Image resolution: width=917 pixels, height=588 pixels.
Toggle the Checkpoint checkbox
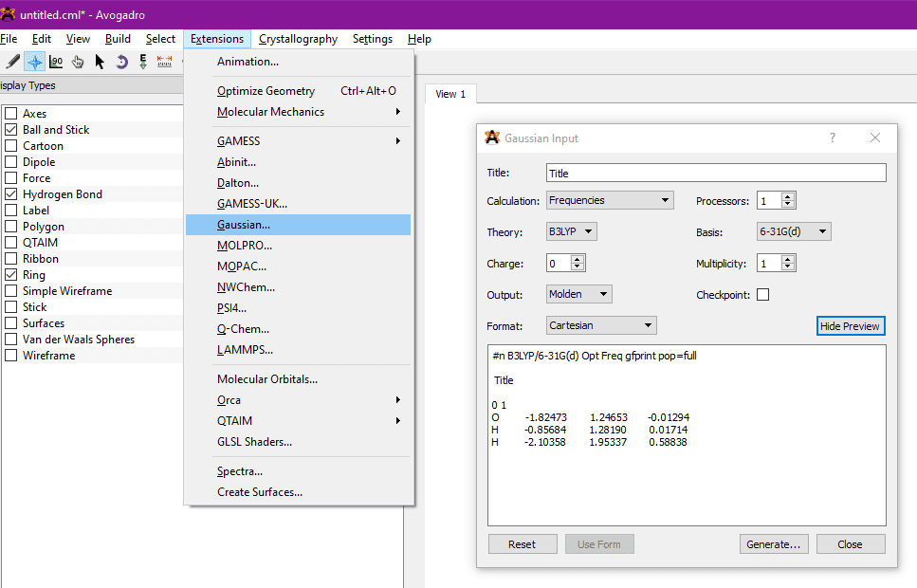pyautogui.click(x=762, y=295)
